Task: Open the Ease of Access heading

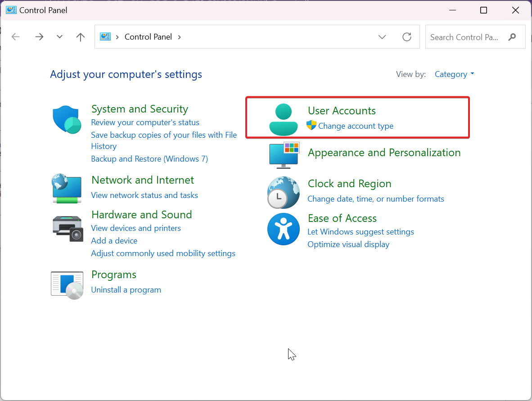Action: coord(342,218)
